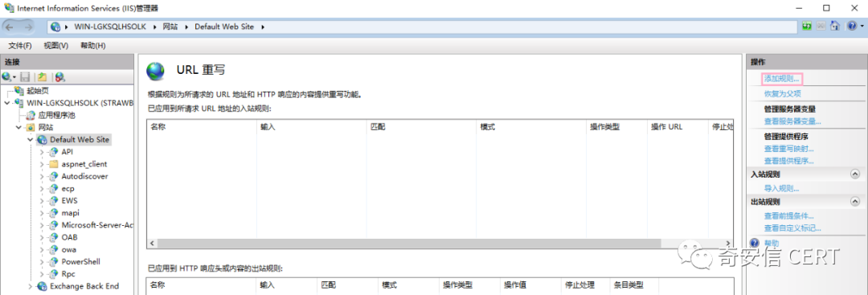Sort inbound rules by 匹配 column header

coord(421,127)
